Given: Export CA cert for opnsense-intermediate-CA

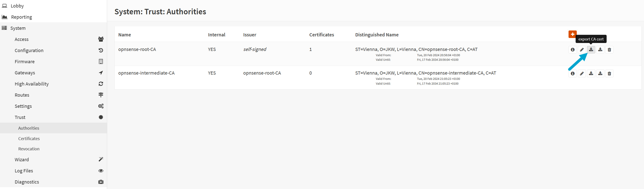Looking at the screenshot, I should [x=591, y=73].
